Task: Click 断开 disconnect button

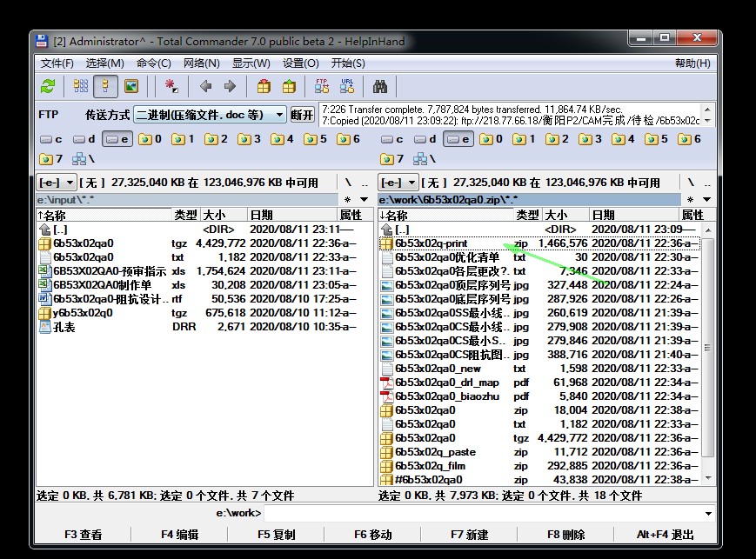Action: [302, 115]
